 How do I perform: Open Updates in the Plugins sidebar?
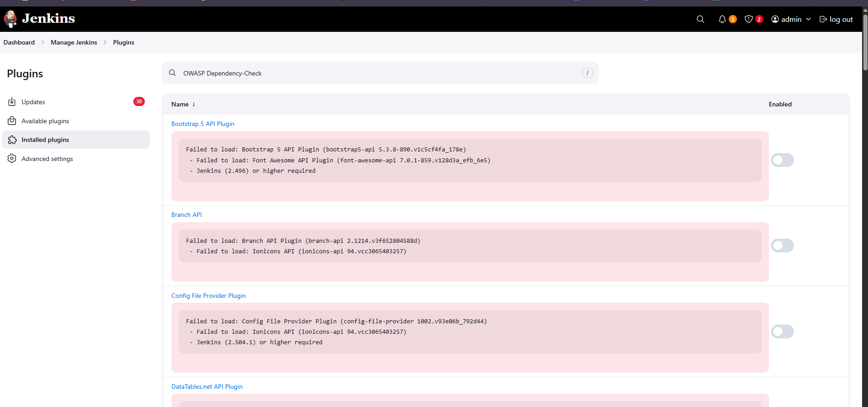click(x=76, y=102)
